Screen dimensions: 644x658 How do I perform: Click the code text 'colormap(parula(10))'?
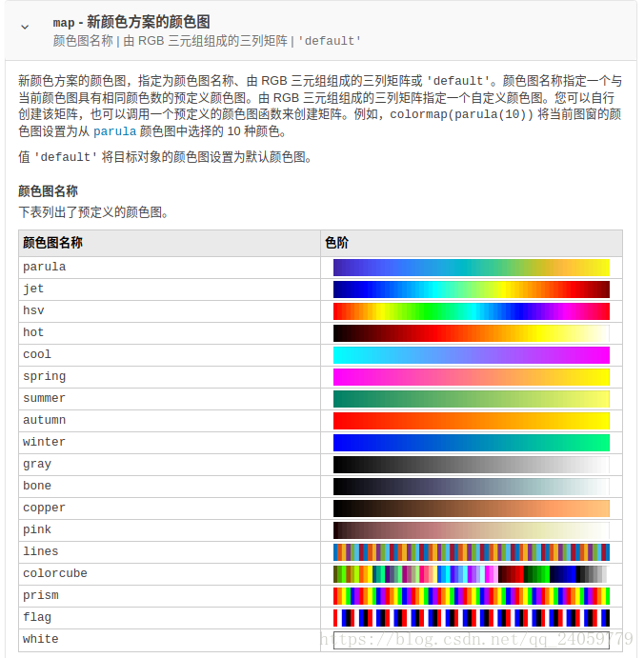coord(461,114)
